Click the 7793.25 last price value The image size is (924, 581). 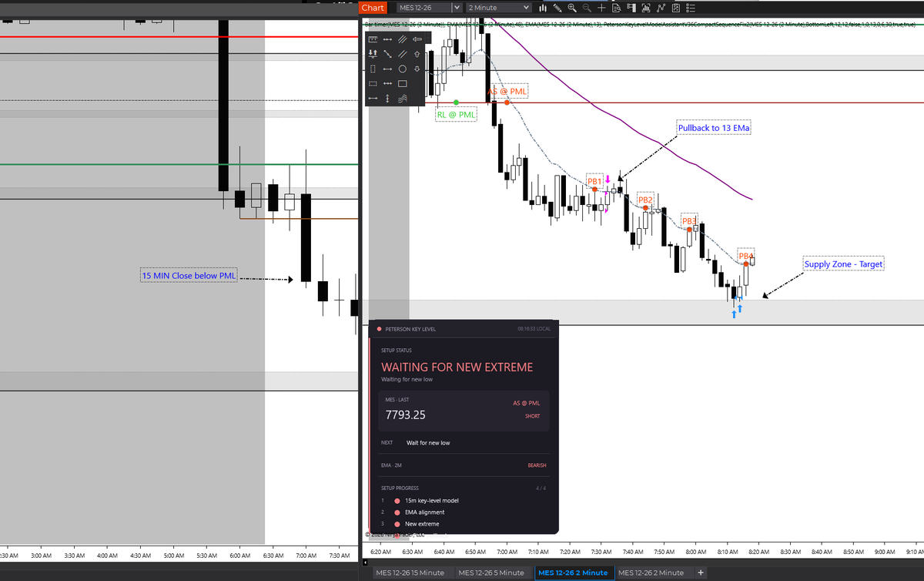tap(406, 415)
